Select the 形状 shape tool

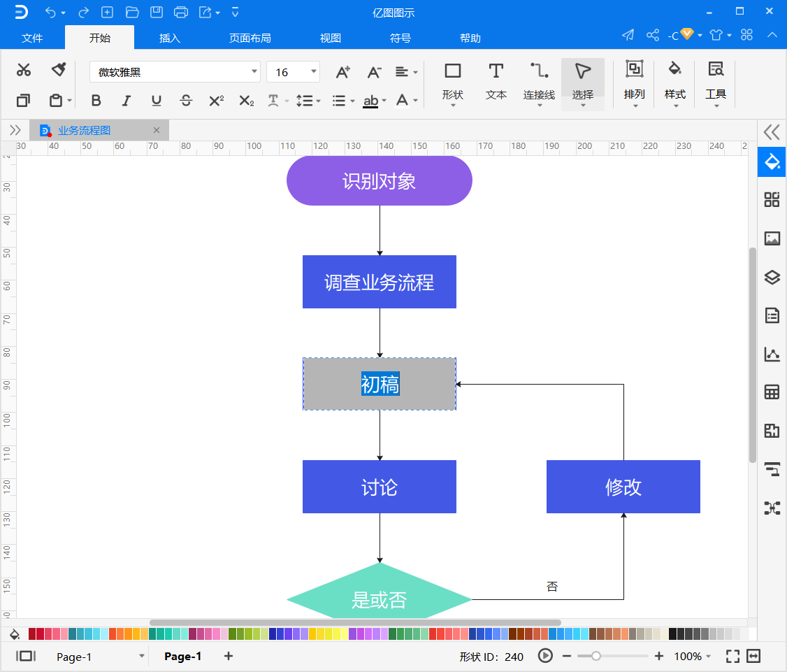(453, 83)
